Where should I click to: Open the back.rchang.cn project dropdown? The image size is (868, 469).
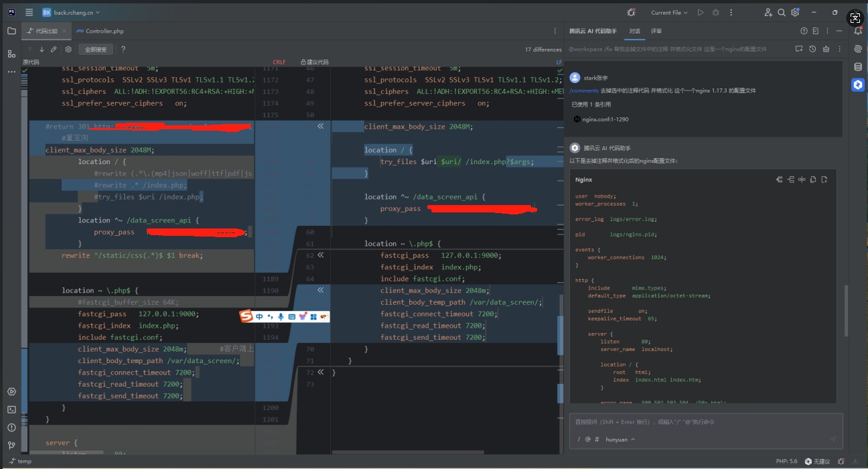[x=70, y=12]
